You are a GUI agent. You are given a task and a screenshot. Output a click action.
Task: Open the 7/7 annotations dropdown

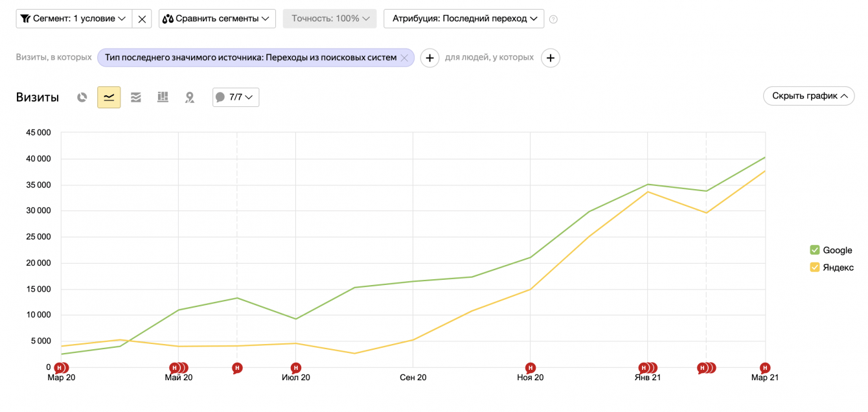236,97
